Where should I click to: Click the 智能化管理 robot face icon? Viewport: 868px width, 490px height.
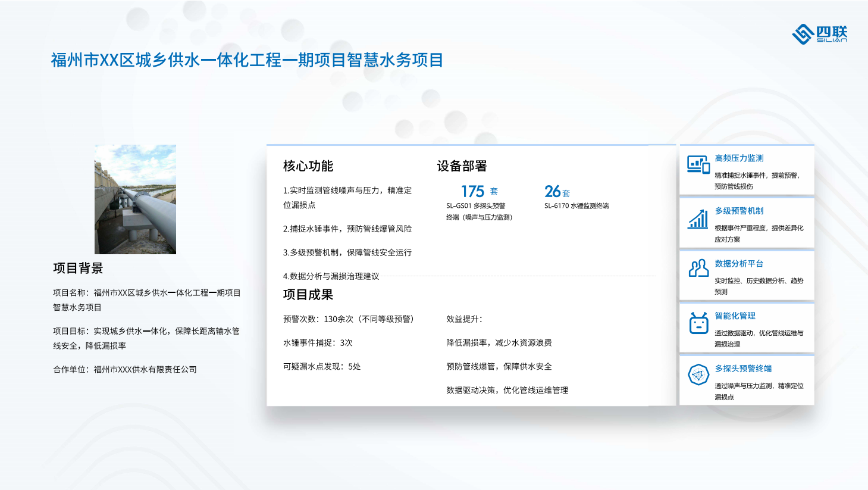point(698,323)
